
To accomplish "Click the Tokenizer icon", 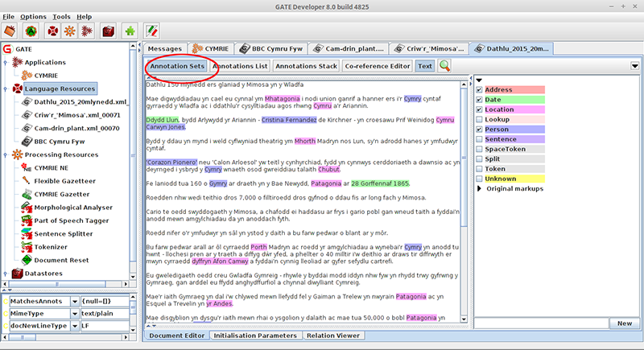I will point(27,246).
